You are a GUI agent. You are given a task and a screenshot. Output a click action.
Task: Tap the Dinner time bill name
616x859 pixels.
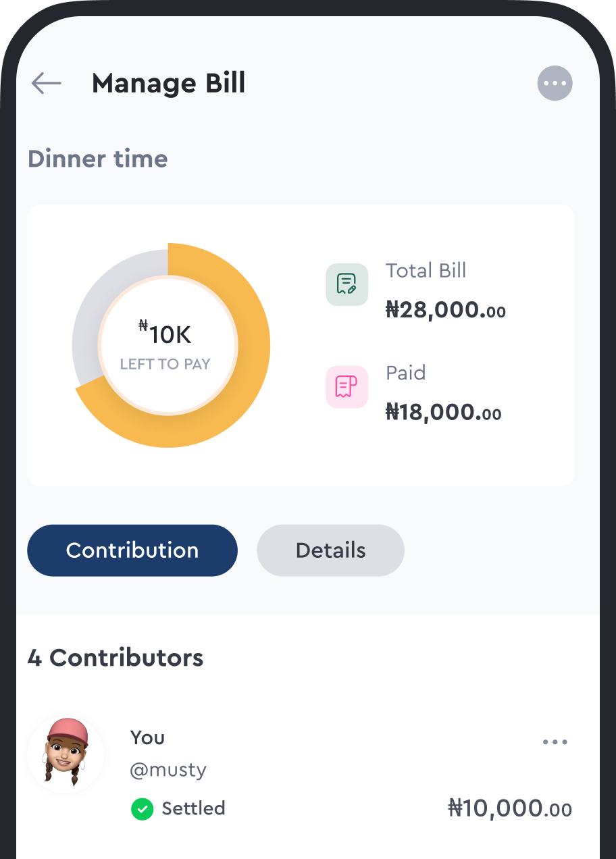pos(98,159)
